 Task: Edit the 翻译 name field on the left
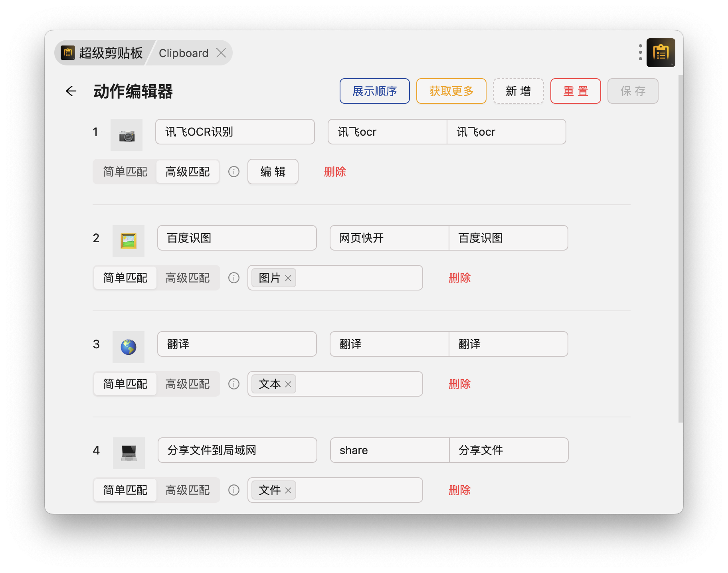(x=237, y=344)
